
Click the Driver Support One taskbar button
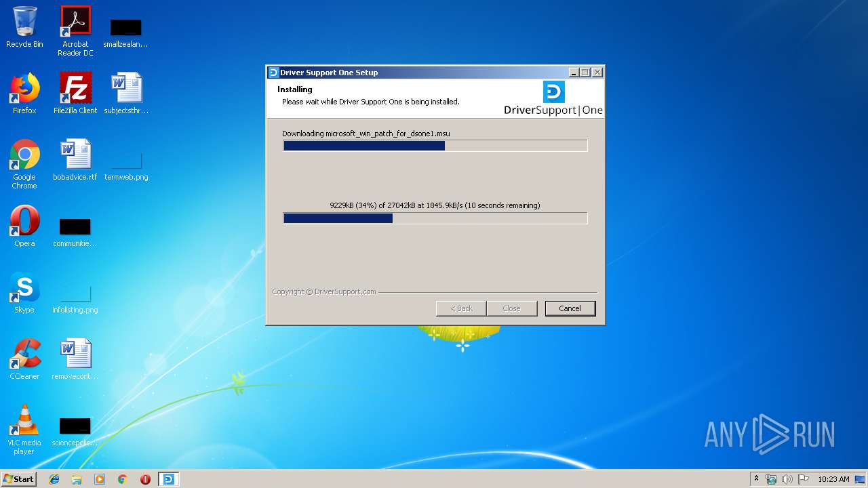pyautogui.click(x=168, y=479)
